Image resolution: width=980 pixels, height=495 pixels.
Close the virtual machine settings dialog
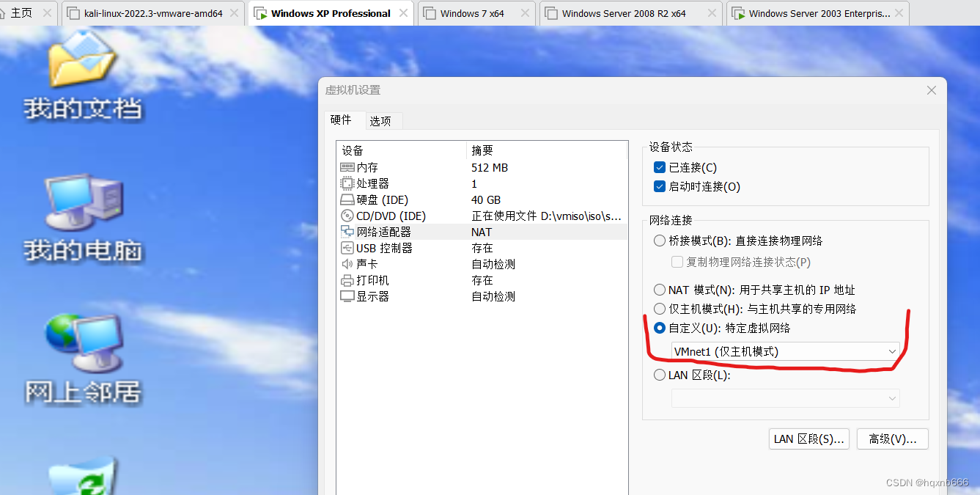pos(932,90)
